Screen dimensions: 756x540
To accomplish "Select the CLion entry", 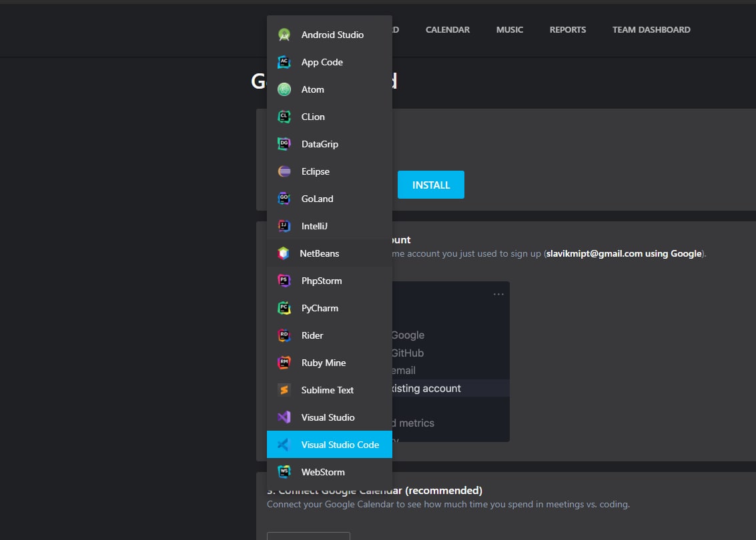I will 330,117.
